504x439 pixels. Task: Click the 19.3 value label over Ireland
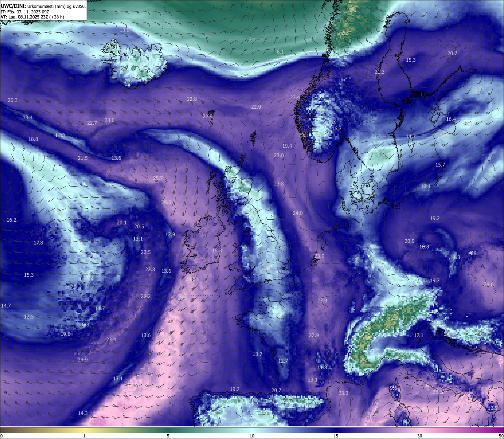[x=217, y=250]
